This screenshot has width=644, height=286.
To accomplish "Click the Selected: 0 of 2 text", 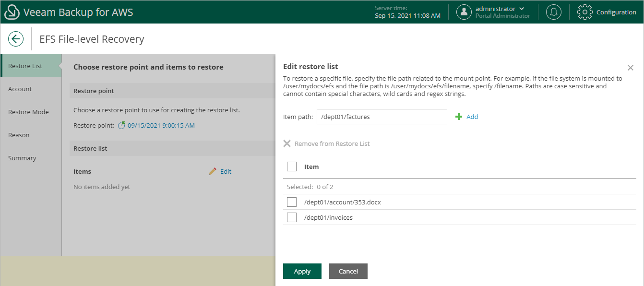I will pos(310,187).
